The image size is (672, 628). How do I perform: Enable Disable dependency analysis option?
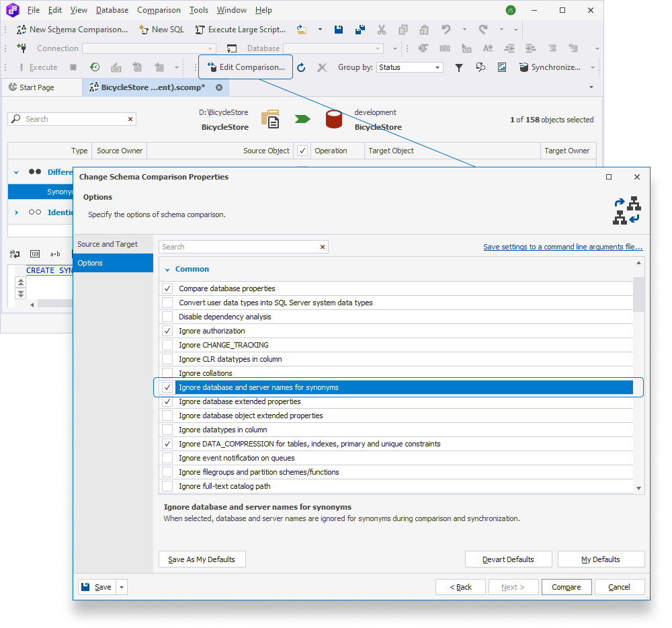(x=167, y=317)
